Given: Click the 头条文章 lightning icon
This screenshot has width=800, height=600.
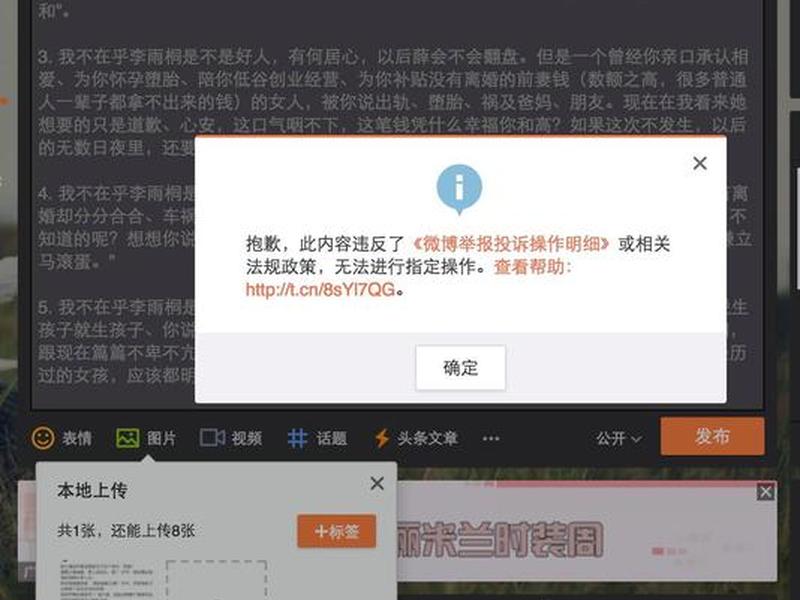Looking at the screenshot, I should 382,438.
